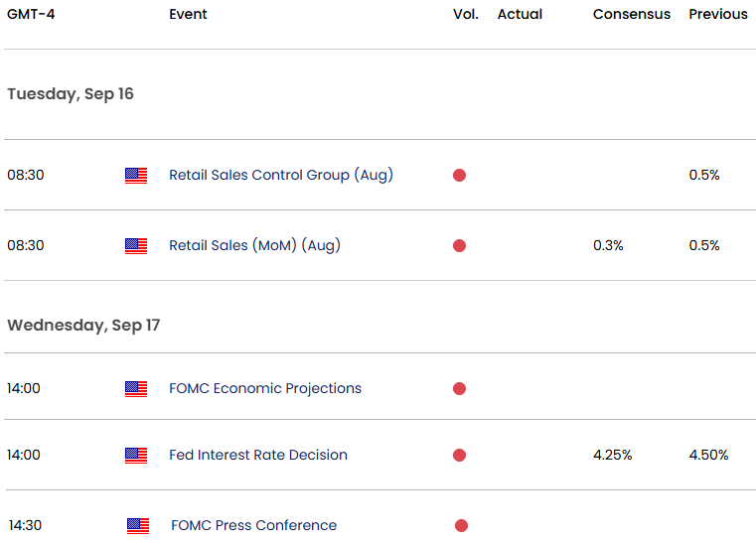Click US flag beside Fed Interest Rate Decision
Viewport: 756px width, 543px height.
136,456
